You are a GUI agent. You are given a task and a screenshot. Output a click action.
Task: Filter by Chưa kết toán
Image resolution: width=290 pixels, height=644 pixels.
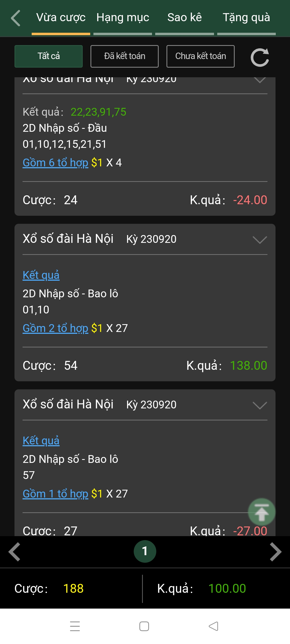click(x=201, y=56)
